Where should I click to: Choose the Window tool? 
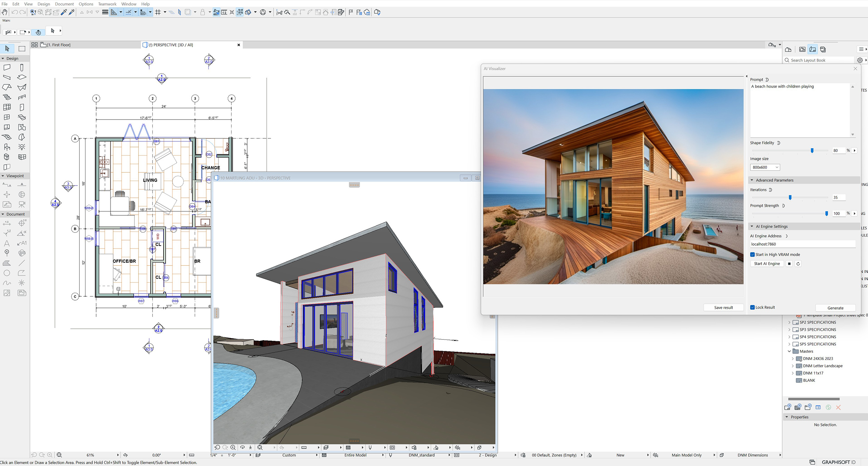7,117
